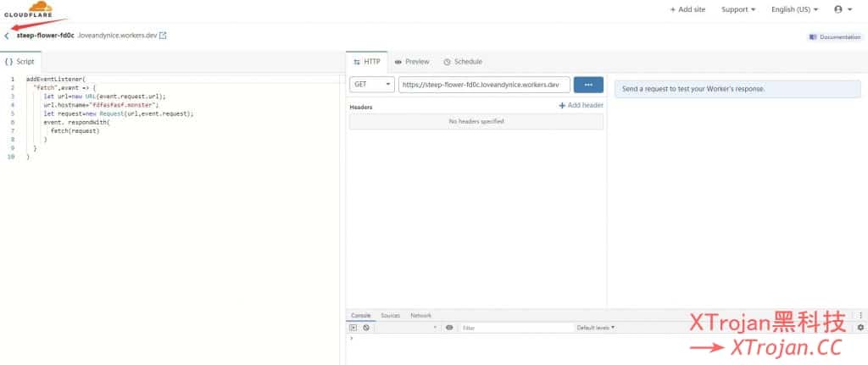Viewport: 868px width, 365px height.
Task: Click the back arrow beside steep-flower-fd0c
Action: [x=7, y=36]
